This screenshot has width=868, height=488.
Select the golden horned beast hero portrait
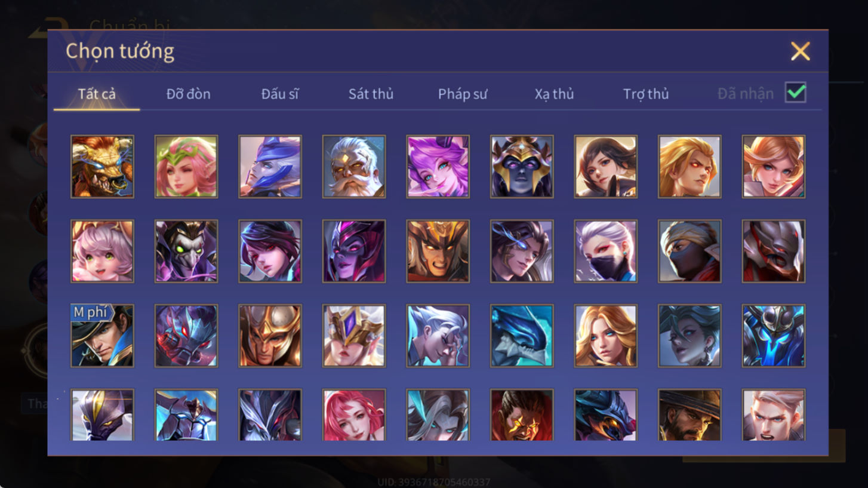click(x=102, y=167)
